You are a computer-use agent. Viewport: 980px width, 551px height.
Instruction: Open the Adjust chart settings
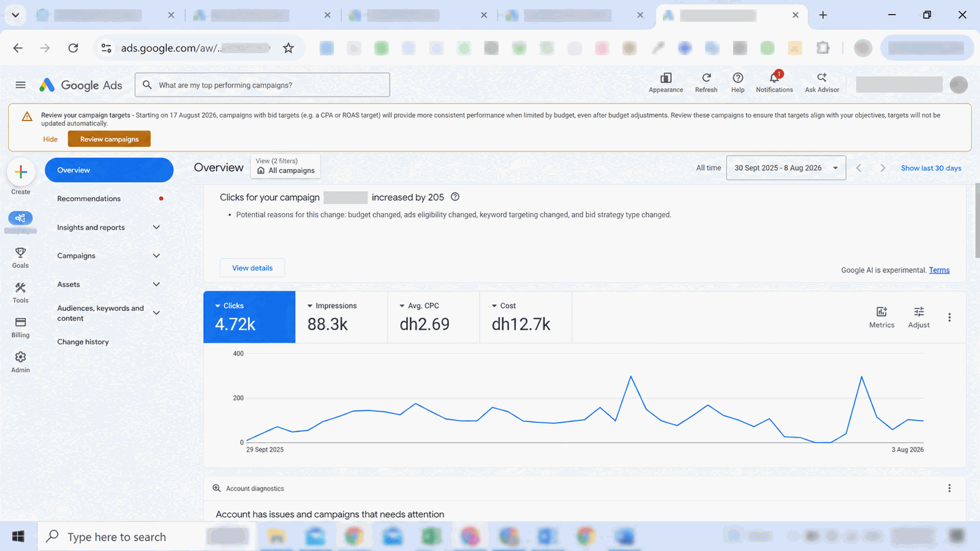(919, 317)
